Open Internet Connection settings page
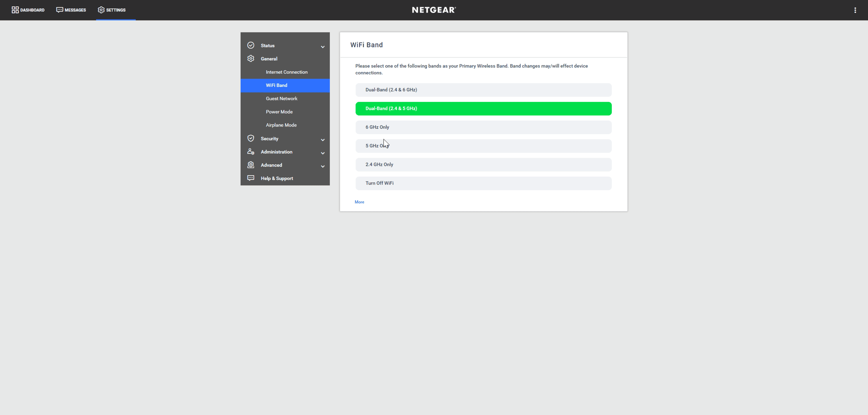This screenshot has width=868, height=415. pyautogui.click(x=286, y=72)
